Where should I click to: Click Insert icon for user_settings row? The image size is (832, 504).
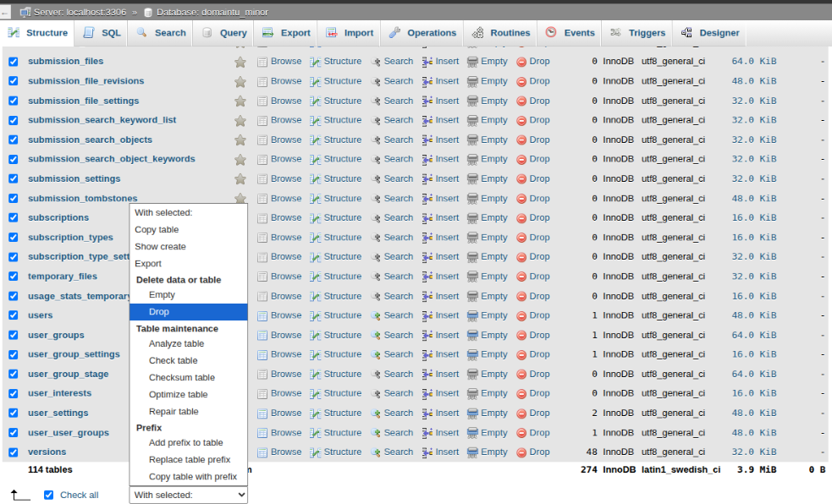(x=427, y=414)
